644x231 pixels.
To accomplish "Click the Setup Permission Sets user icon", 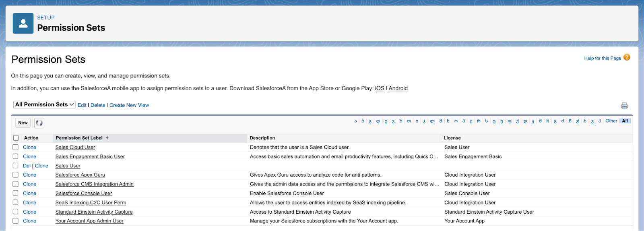I will [23, 23].
